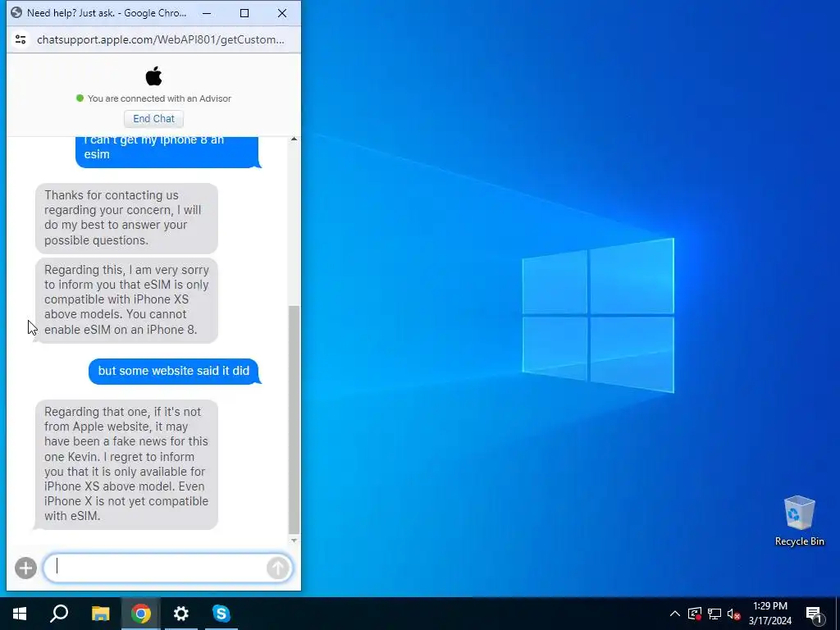
Task: Maximize the Chrome chat window
Action: click(244, 13)
